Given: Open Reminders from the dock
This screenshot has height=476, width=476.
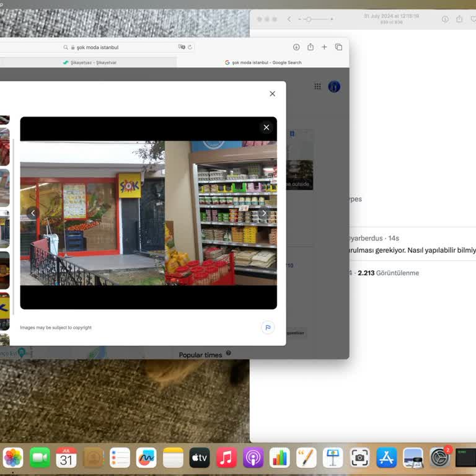Looking at the screenshot, I should [120, 458].
